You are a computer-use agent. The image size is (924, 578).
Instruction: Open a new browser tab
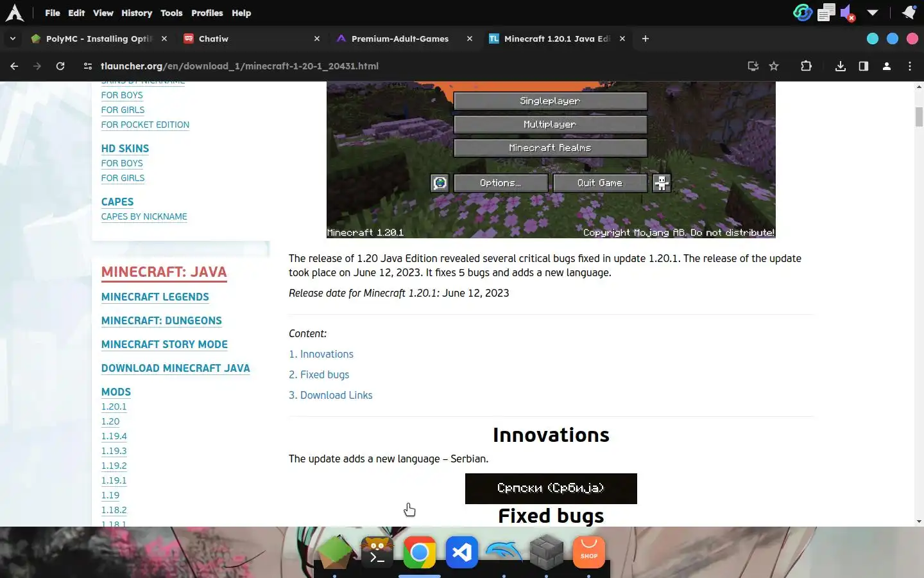646,39
